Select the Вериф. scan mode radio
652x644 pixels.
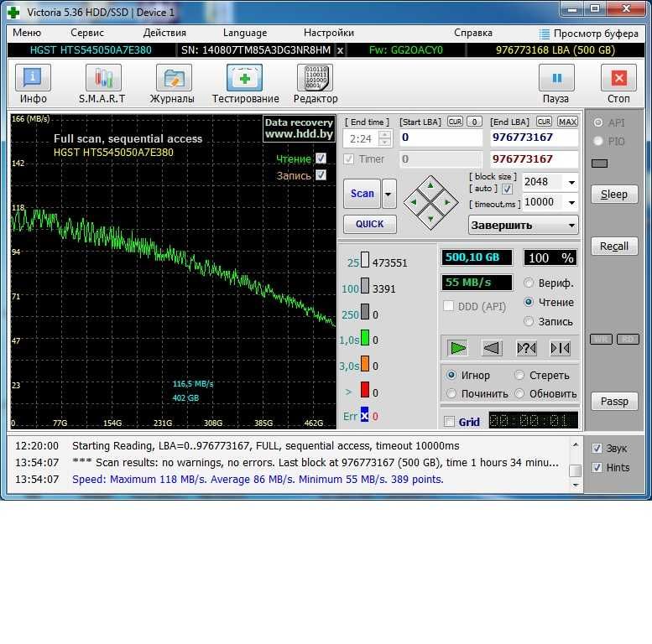529,283
